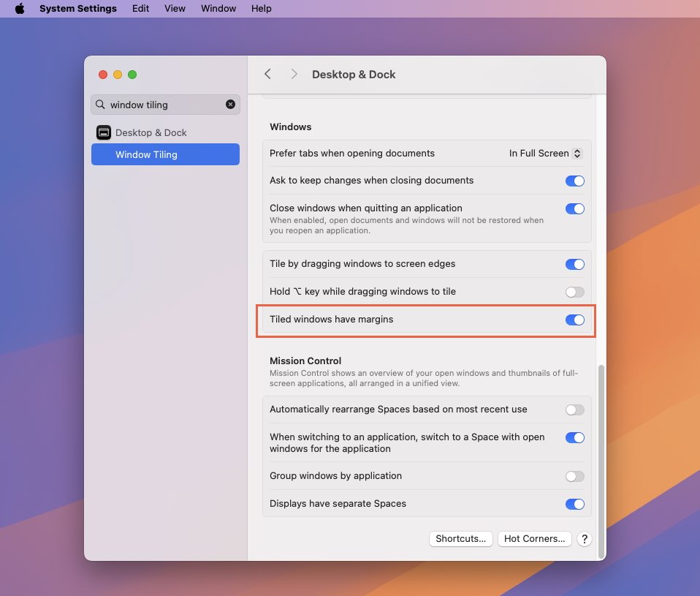
Task: Click the 'When enabled, open documents' description text
Action: click(407, 225)
